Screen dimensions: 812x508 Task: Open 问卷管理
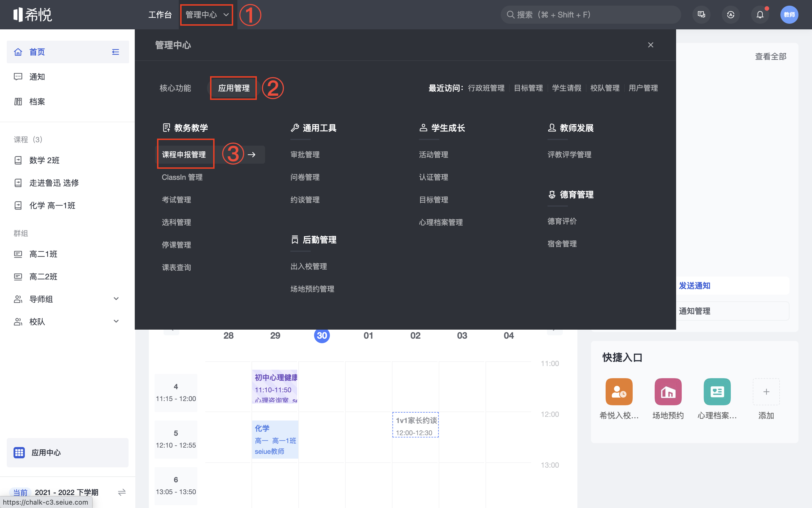coord(305,177)
